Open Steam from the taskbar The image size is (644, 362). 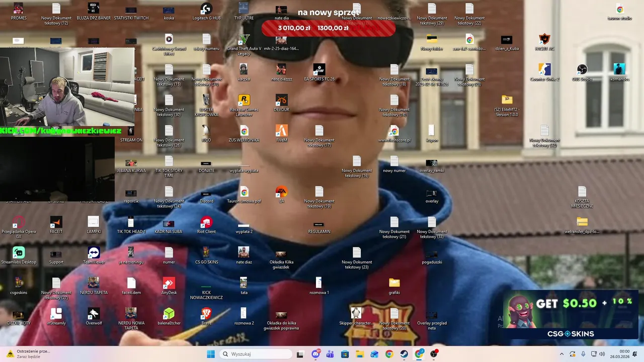404,354
